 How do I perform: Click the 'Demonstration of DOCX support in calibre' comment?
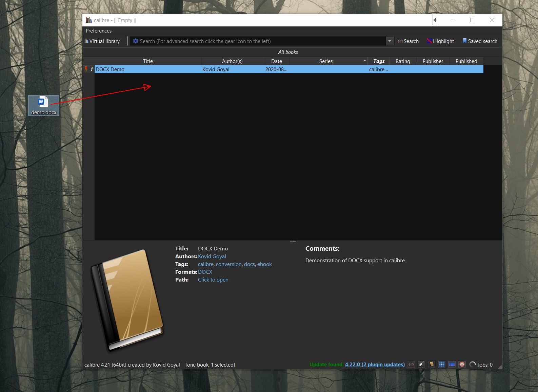click(x=355, y=261)
